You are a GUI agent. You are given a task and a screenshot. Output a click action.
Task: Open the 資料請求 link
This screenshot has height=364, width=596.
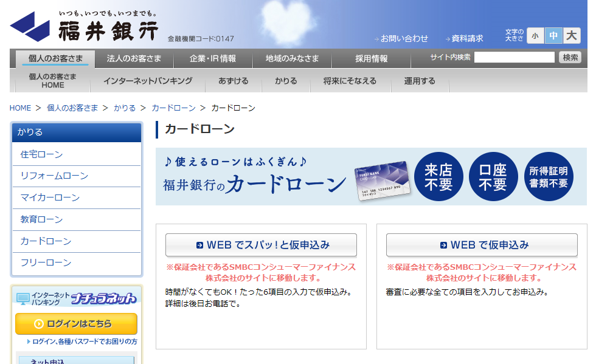(465, 38)
